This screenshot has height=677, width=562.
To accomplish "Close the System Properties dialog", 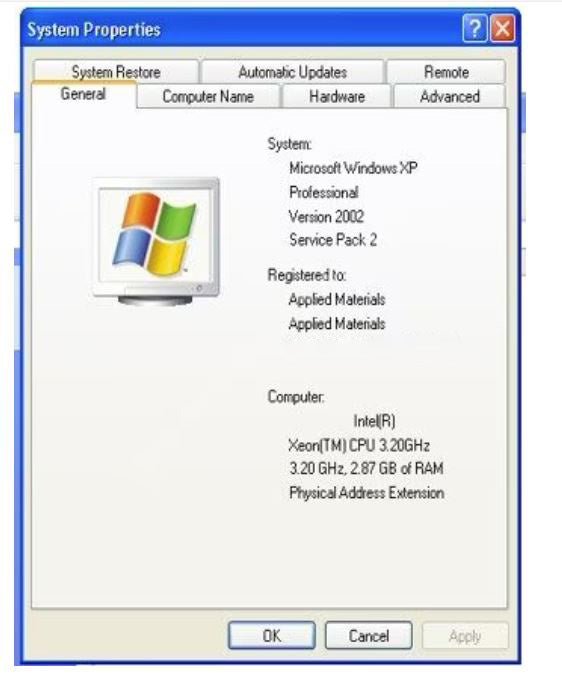I will [502, 29].
